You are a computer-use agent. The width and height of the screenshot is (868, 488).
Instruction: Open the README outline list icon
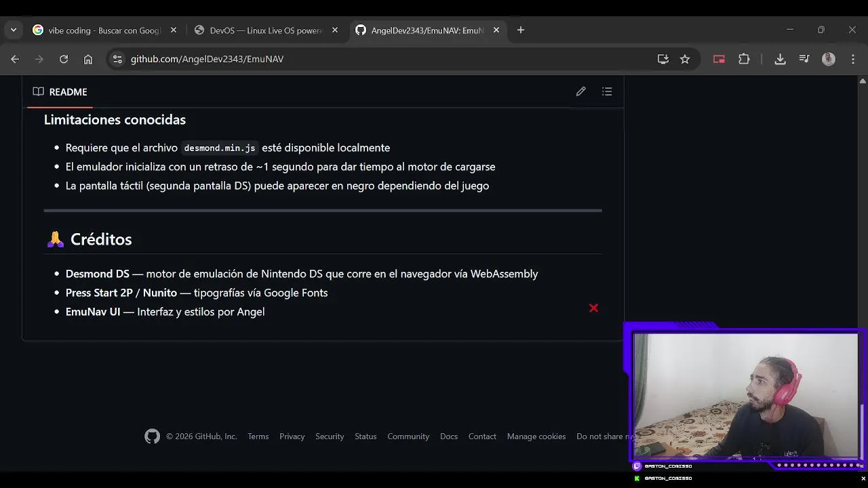[x=607, y=91]
